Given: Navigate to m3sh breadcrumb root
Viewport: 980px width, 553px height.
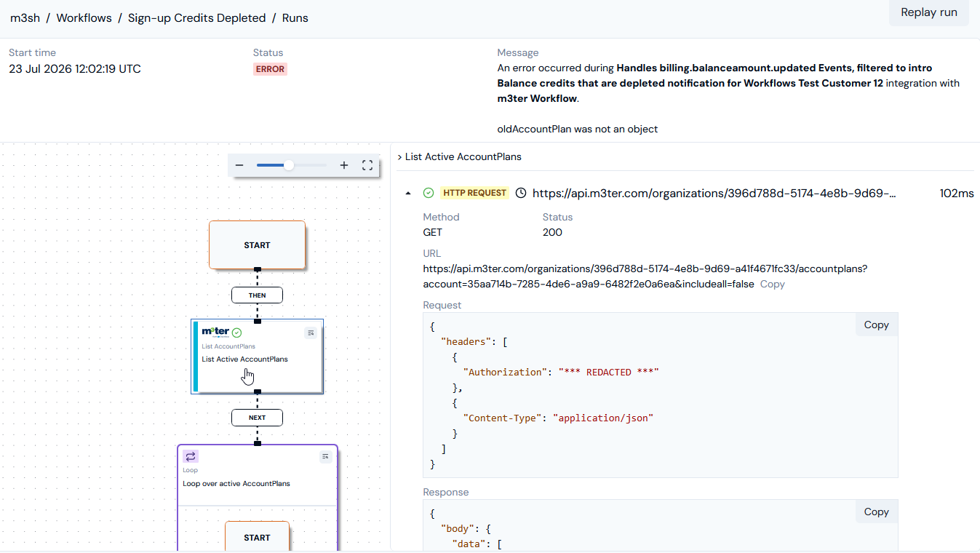Looking at the screenshot, I should click(x=25, y=18).
